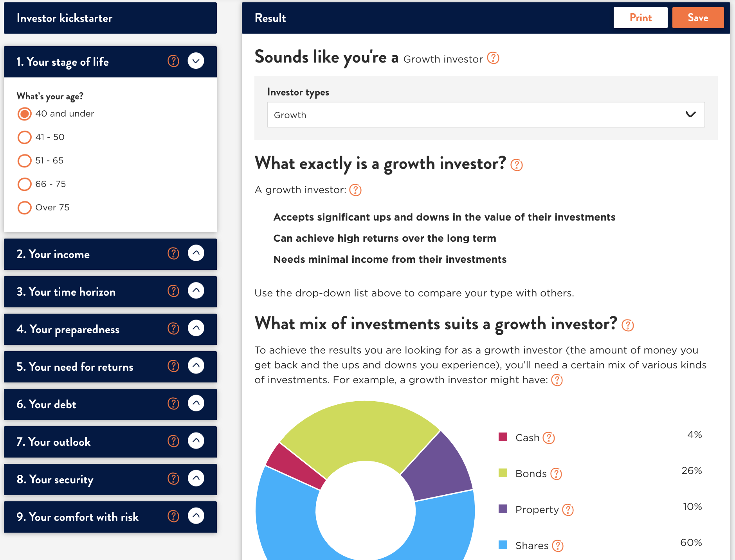Click the help icon next to Cash legend
The height and width of the screenshot is (560, 735).
(x=549, y=438)
